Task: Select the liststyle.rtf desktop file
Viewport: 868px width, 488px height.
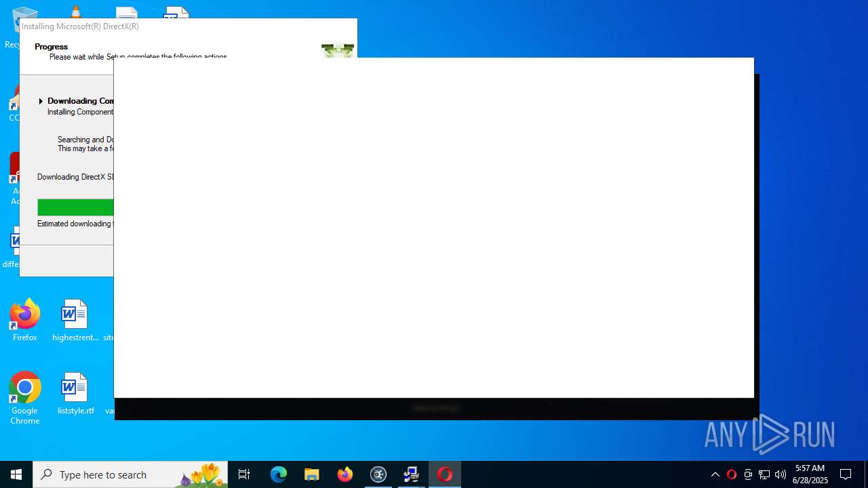Action: click(75, 394)
